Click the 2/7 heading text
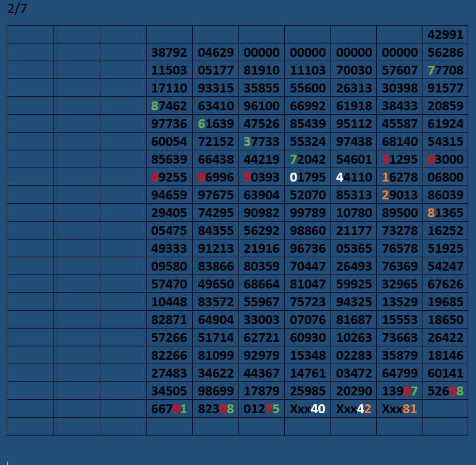 click(x=17, y=9)
